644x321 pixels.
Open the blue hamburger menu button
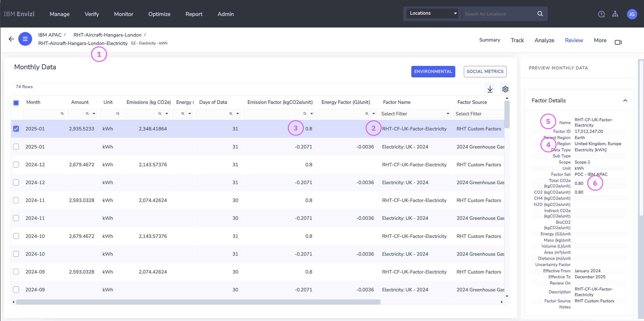(25, 39)
